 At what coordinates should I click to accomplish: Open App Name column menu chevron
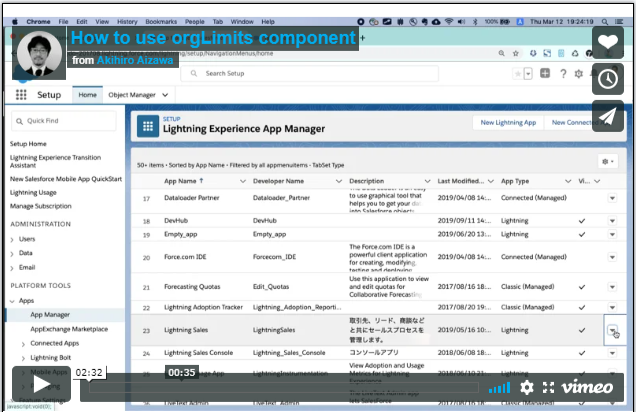(x=243, y=181)
